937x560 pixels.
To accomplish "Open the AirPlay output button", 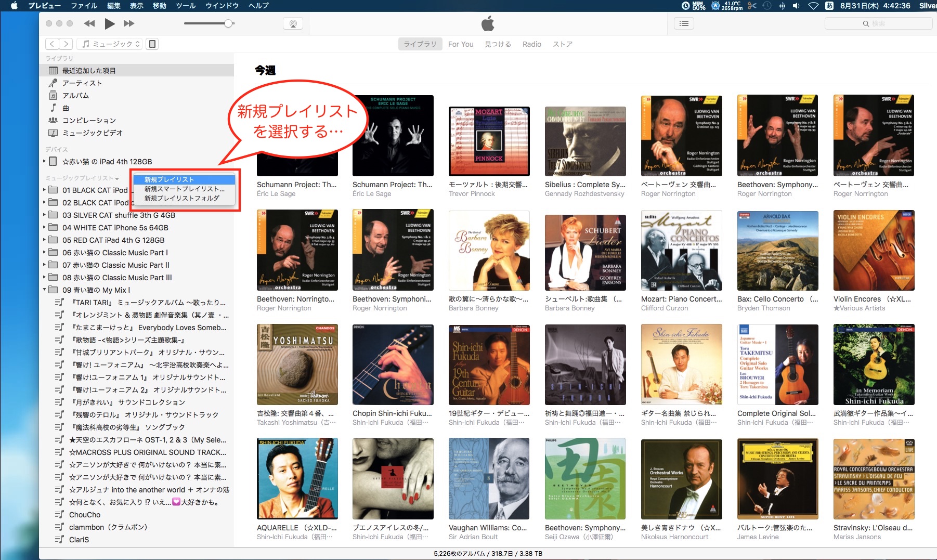I will pos(293,23).
